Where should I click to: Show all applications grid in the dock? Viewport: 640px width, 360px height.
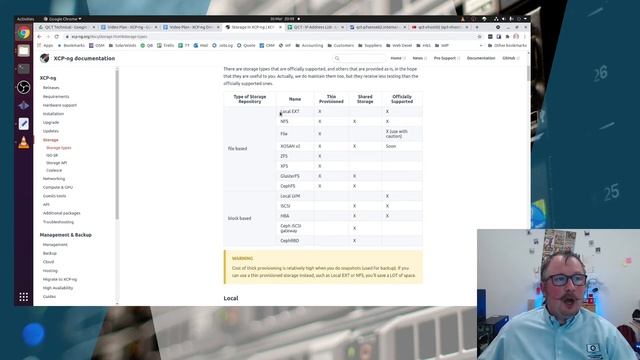pyautogui.click(x=24, y=297)
